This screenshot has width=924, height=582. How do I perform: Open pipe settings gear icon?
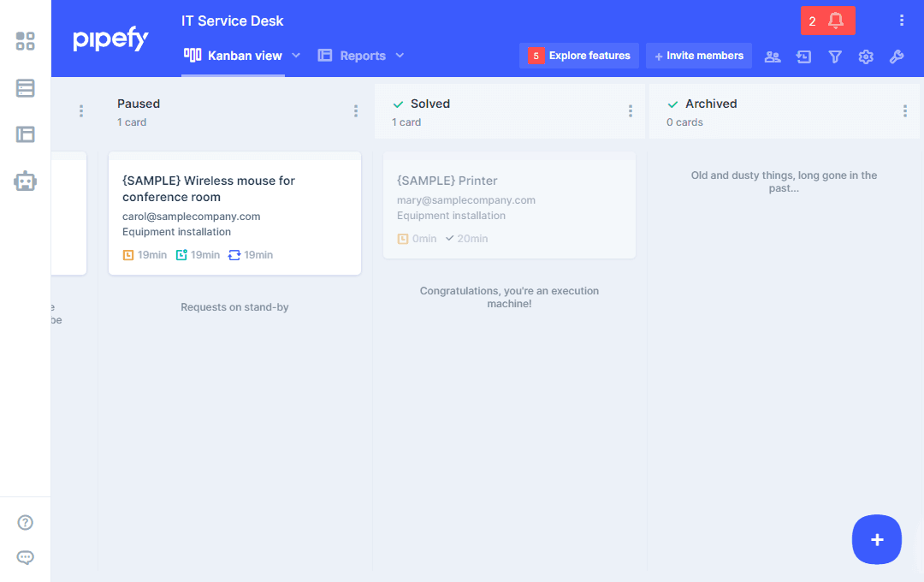pos(866,56)
